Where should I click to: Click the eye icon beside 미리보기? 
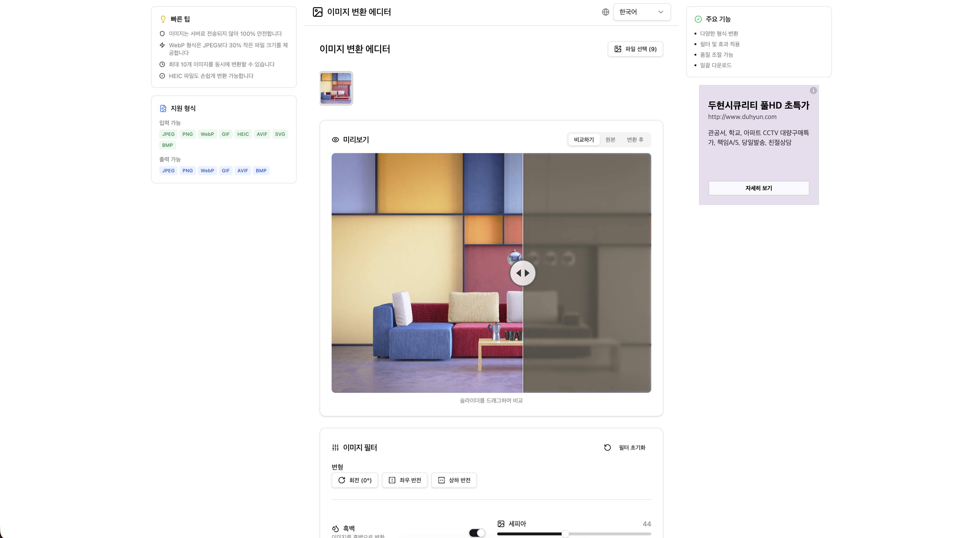(335, 140)
